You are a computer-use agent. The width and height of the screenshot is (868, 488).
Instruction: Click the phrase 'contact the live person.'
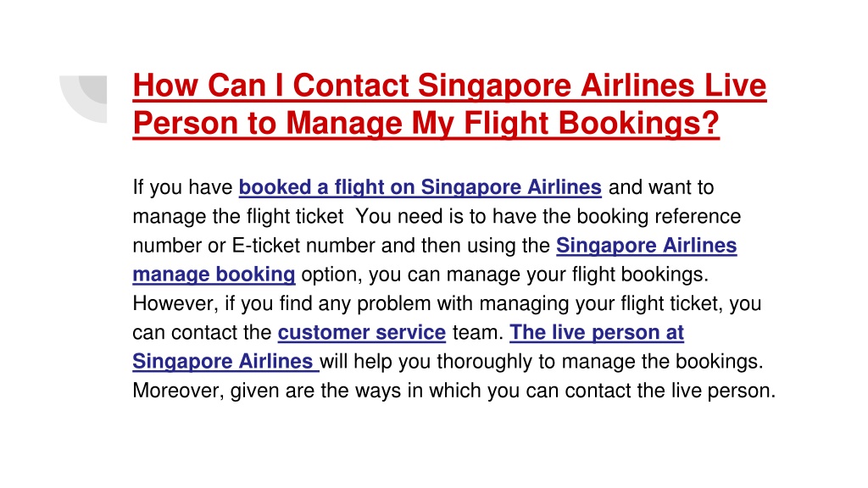coord(670,391)
